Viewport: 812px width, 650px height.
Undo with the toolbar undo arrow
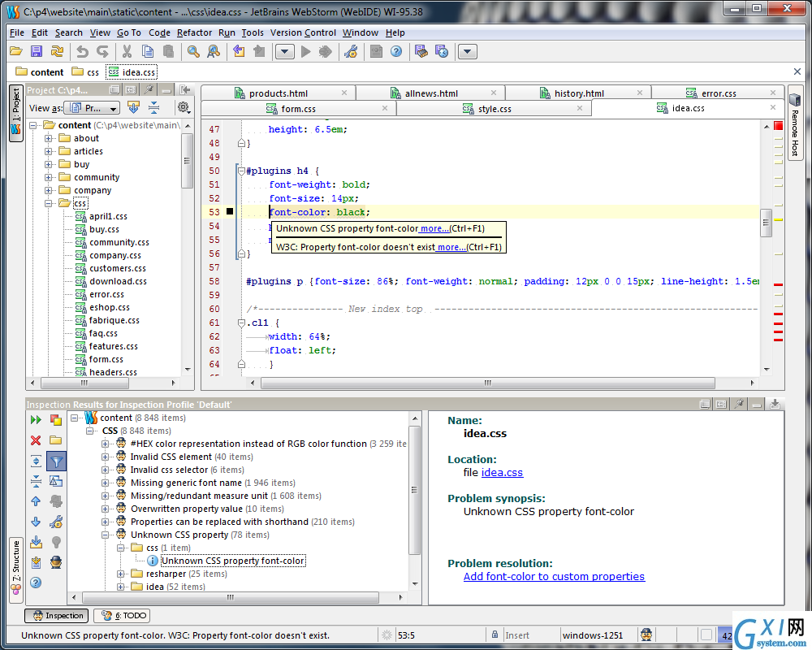tap(82, 51)
